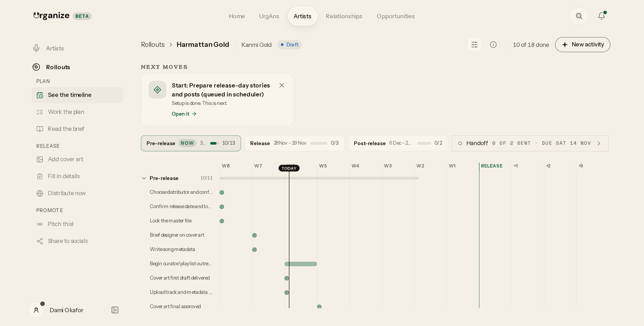The height and width of the screenshot is (326, 644).
Task: Select the Pre-release phase card
Action: (x=191, y=143)
